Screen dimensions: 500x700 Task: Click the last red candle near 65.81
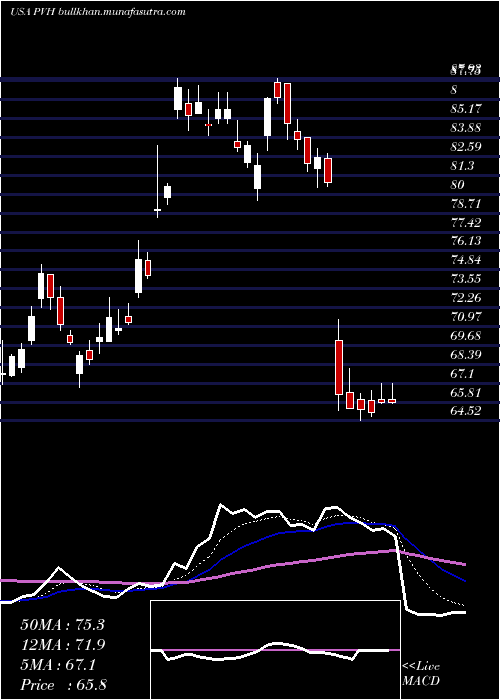pos(392,401)
